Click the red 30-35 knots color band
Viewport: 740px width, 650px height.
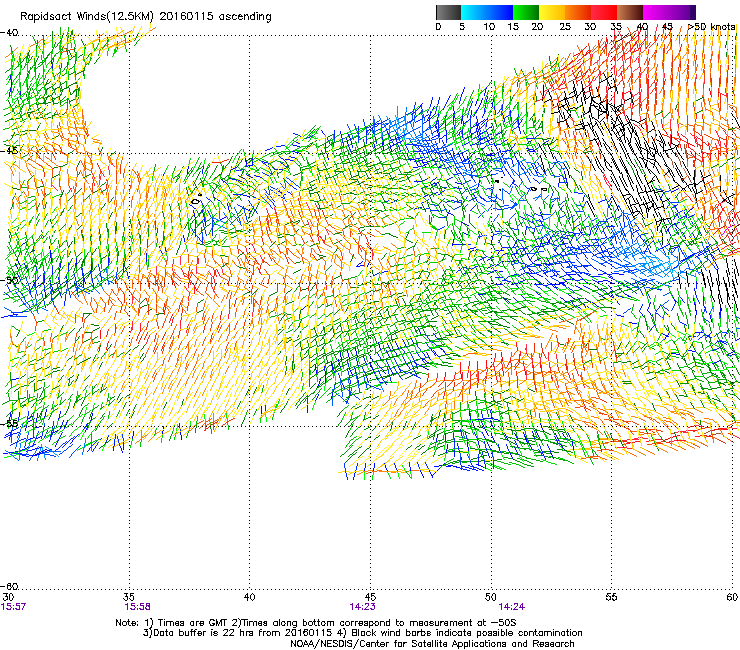pos(604,12)
